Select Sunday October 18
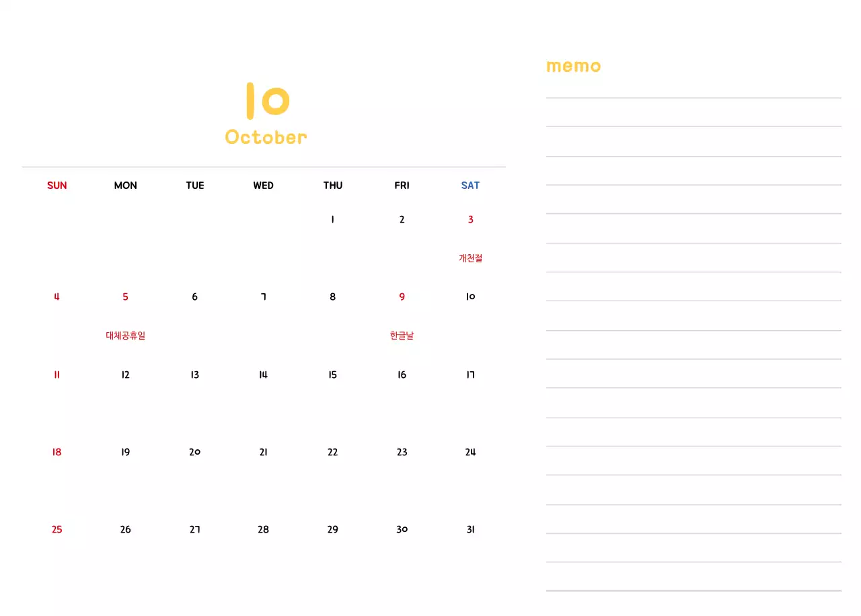This screenshot has height=616, width=861. click(57, 452)
